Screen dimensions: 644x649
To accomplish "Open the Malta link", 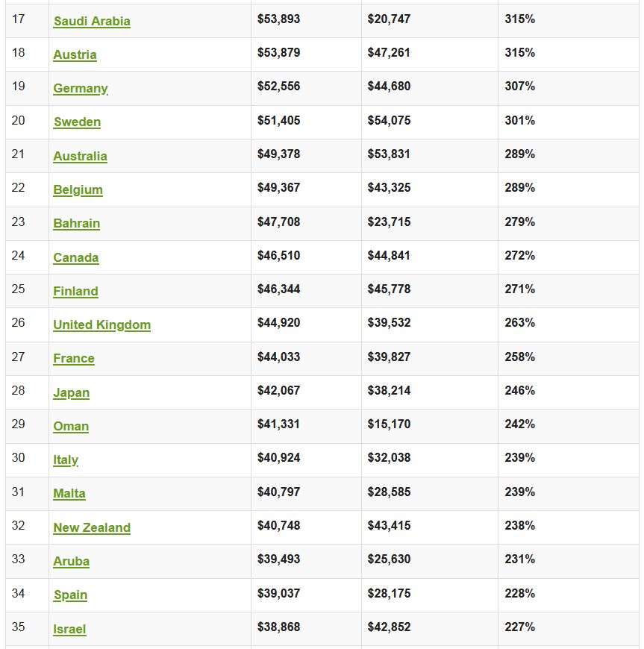I will click(69, 493).
